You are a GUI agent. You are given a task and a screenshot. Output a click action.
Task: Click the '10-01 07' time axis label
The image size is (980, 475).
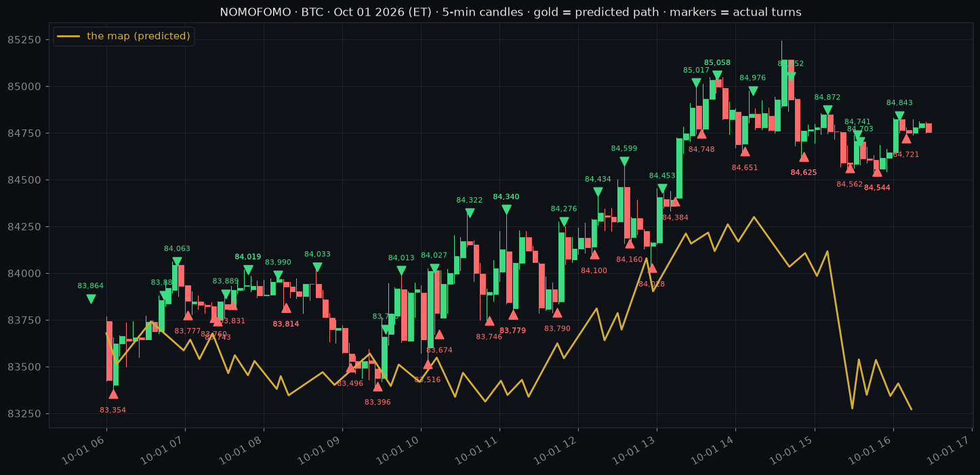point(163,450)
